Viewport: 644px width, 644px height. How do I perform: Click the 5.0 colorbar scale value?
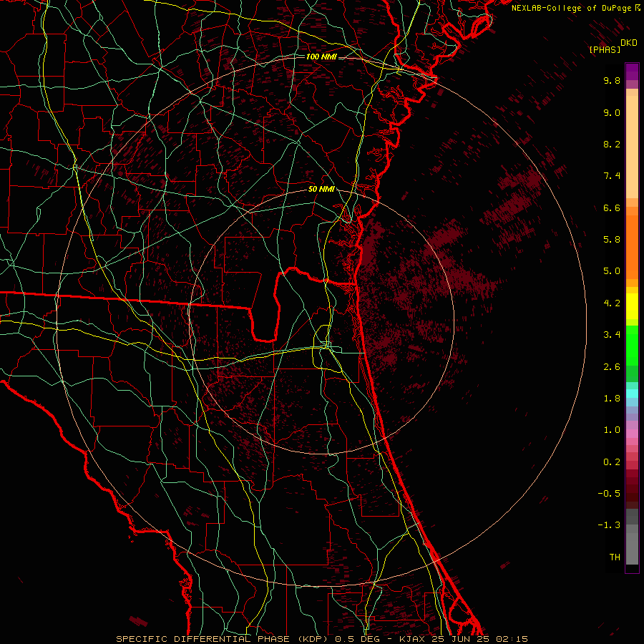tap(612, 271)
